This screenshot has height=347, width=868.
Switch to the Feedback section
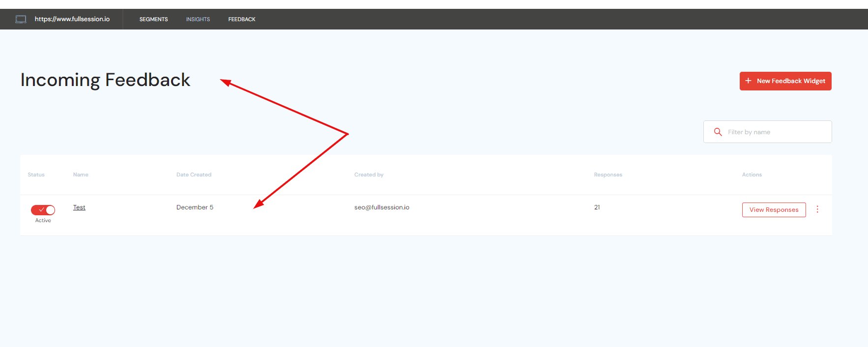241,19
